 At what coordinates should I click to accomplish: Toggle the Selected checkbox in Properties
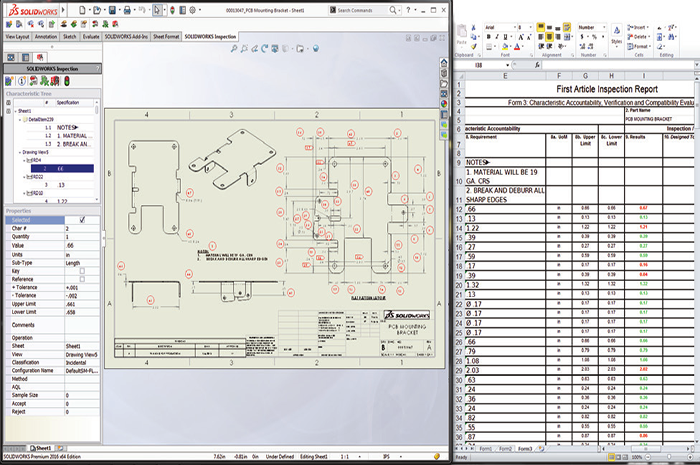(x=82, y=219)
